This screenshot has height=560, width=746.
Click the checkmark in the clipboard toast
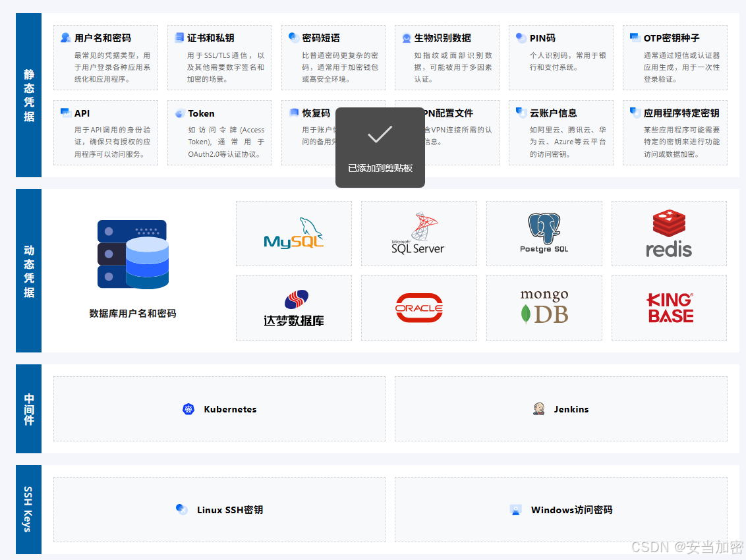coord(380,134)
